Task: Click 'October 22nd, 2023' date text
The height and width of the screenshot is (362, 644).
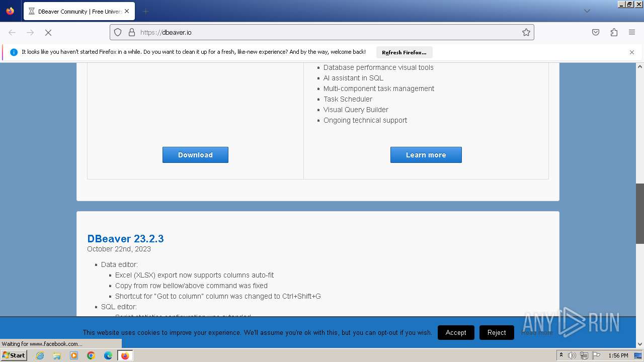Action: pos(119,249)
